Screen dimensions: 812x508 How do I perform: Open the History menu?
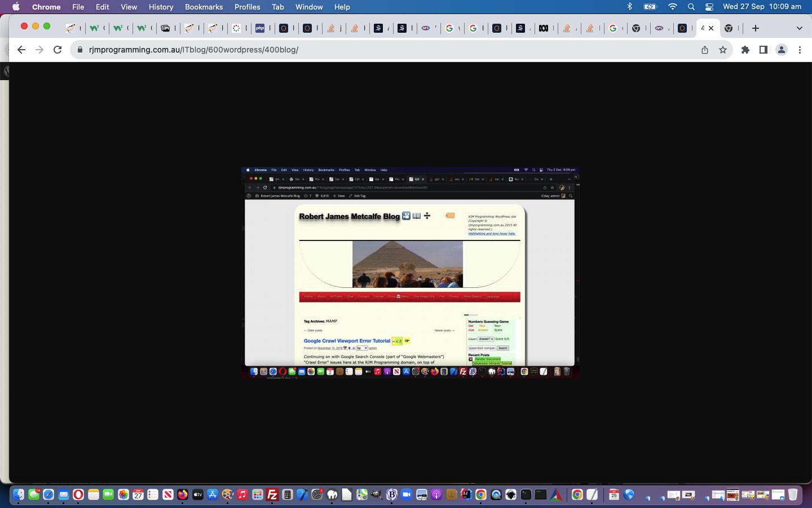tap(161, 7)
